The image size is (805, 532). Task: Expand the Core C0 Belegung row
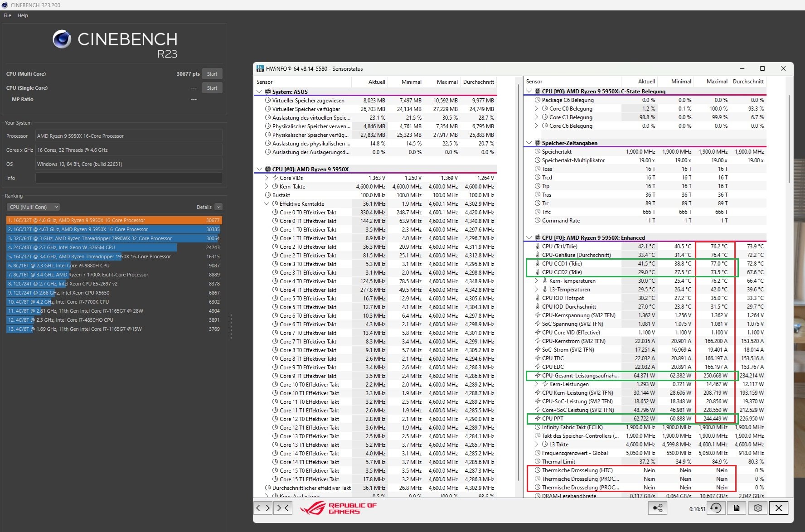[536, 108]
